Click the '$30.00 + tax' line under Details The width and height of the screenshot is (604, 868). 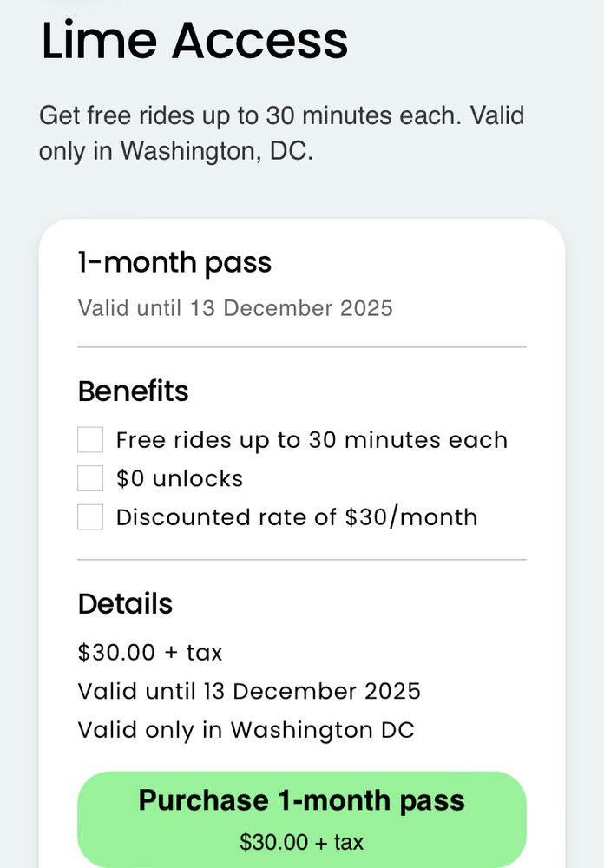click(x=150, y=652)
